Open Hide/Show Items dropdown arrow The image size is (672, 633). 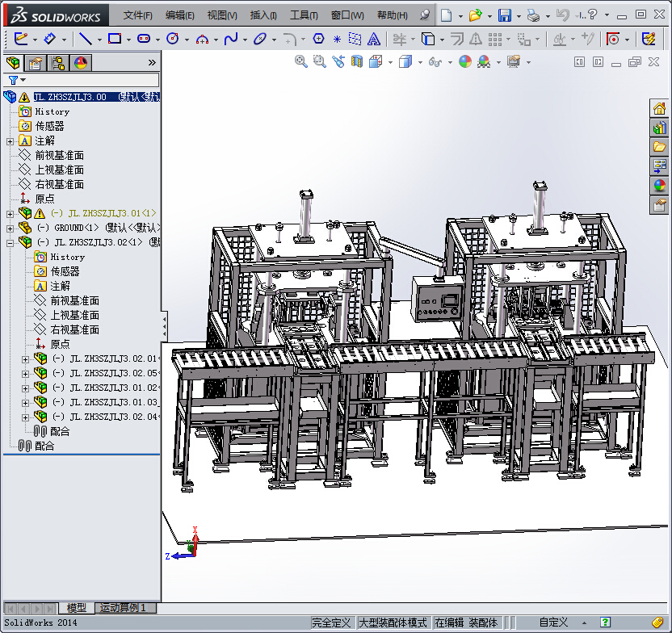450,62
